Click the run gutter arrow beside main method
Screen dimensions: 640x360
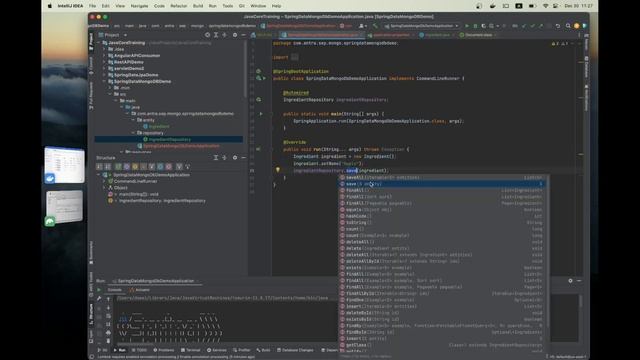tap(261, 114)
